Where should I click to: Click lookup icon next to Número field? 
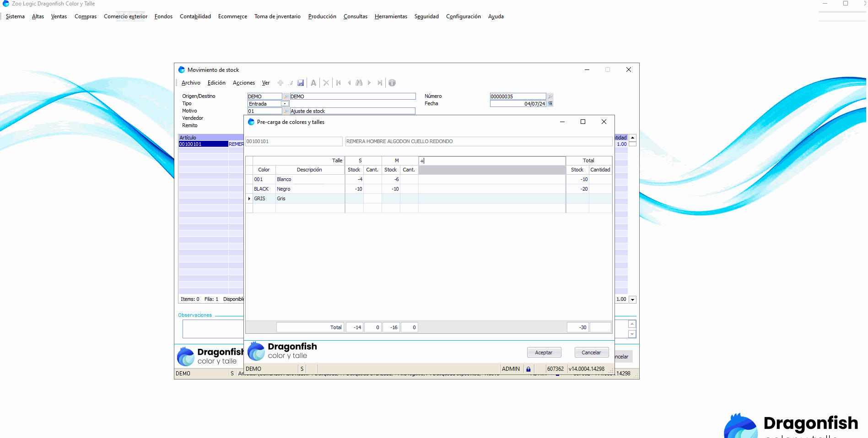[x=550, y=96]
